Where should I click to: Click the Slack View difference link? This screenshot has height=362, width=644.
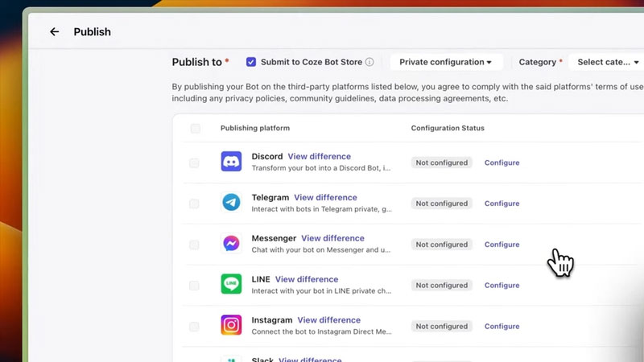[309, 359]
